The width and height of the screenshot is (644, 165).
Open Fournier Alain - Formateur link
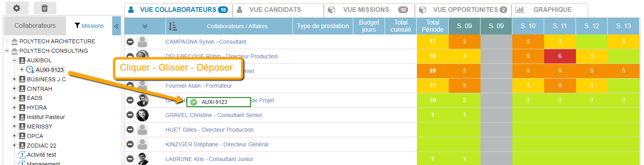pos(198,86)
